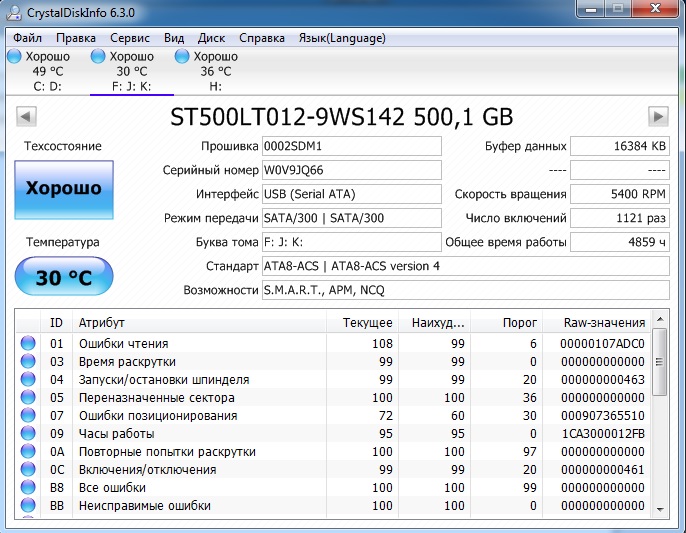Select the Время раскрутки attribute row
This screenshot has height=533, width=686.
[333, 361]
